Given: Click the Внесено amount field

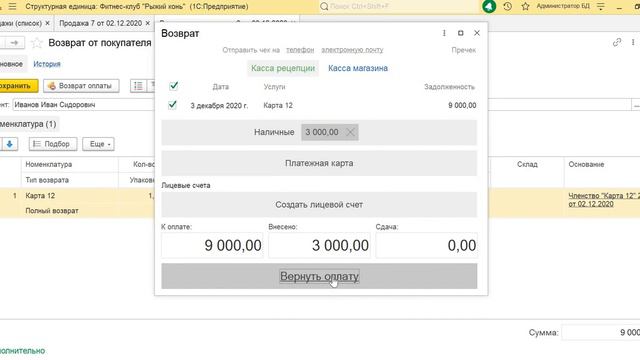Looking at the screenshot, I should tap(320, 245).
